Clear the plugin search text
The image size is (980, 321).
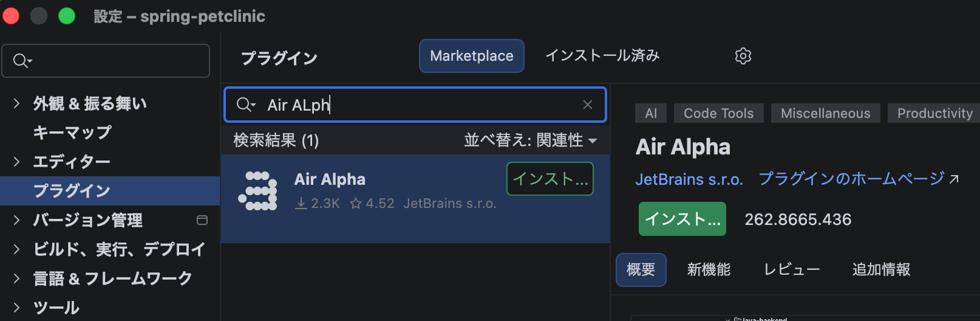click(x=587, y=105)
